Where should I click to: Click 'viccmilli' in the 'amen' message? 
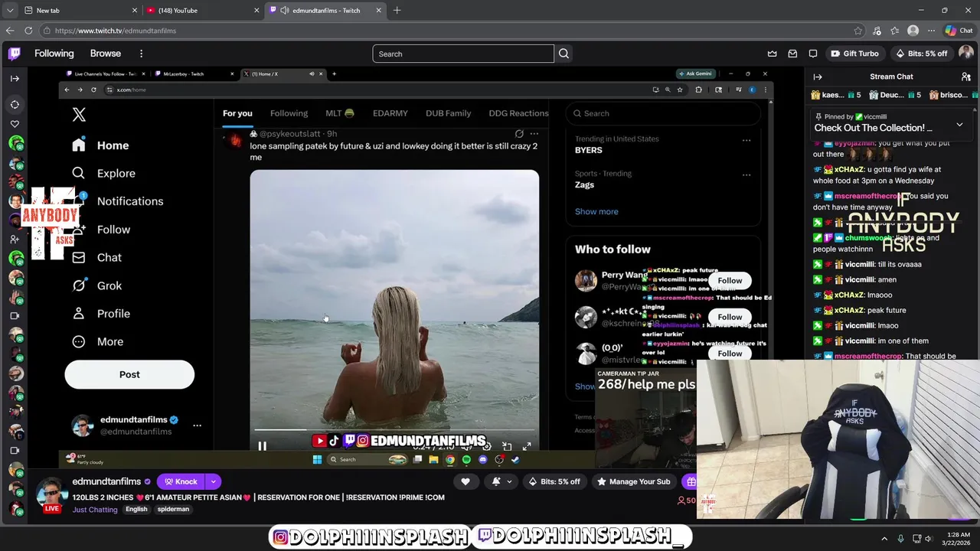pyautogui.click(x=860, y=280)
